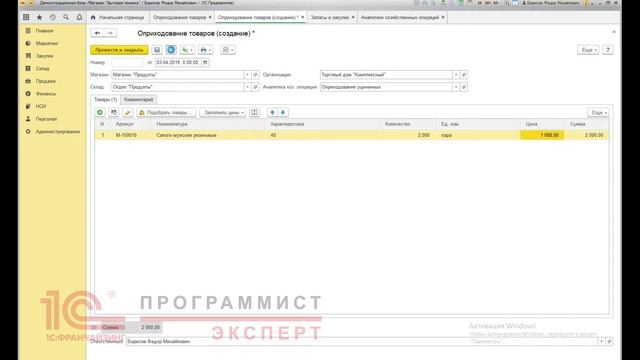Switch to Запасы и закупки tab

(x=329, y=17)
